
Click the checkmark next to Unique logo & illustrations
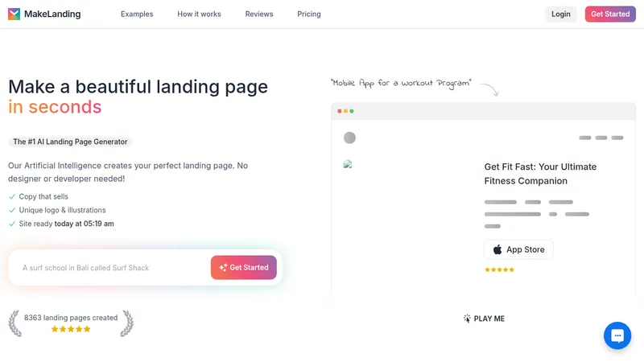click(12, 210)
